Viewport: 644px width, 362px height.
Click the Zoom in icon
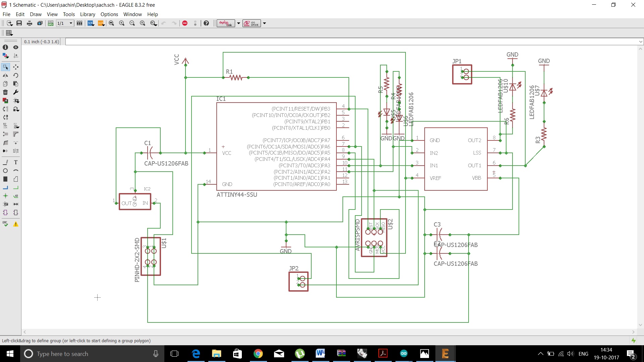coord(122,23)
